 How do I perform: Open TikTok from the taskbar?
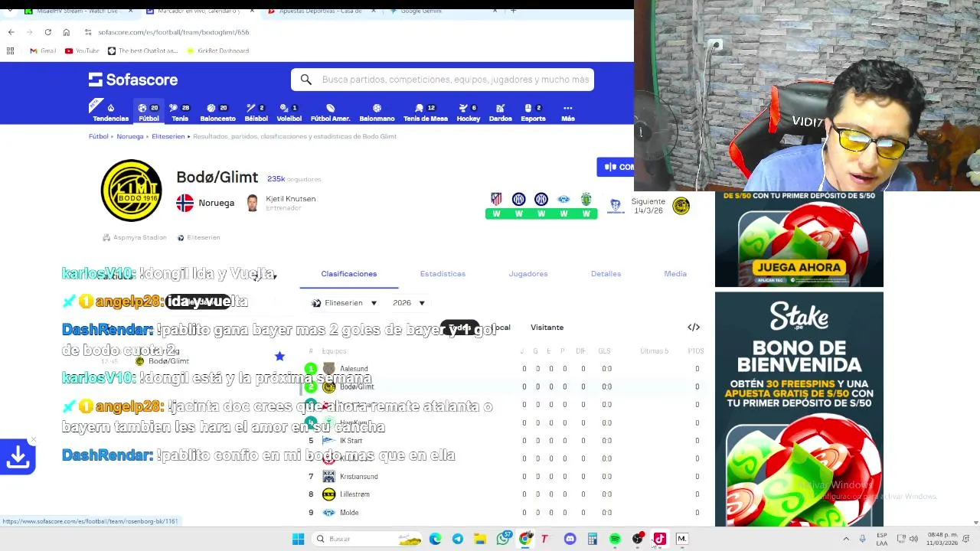659,539
